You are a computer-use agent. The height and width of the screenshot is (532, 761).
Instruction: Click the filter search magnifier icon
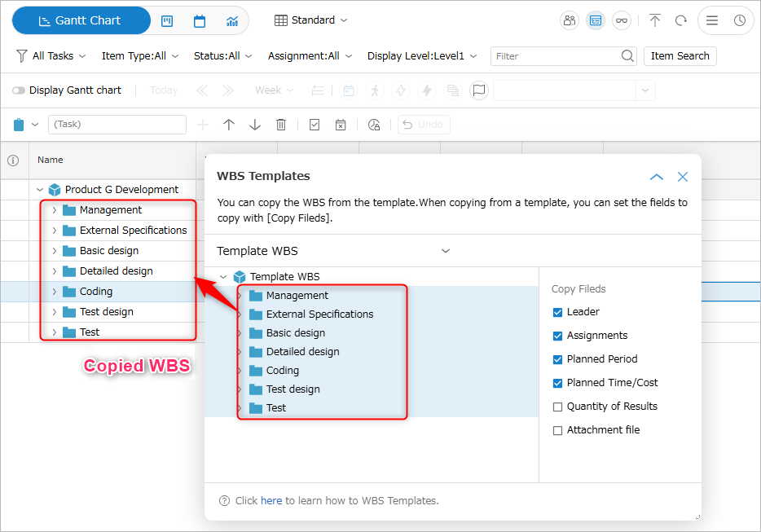point(627,56)
